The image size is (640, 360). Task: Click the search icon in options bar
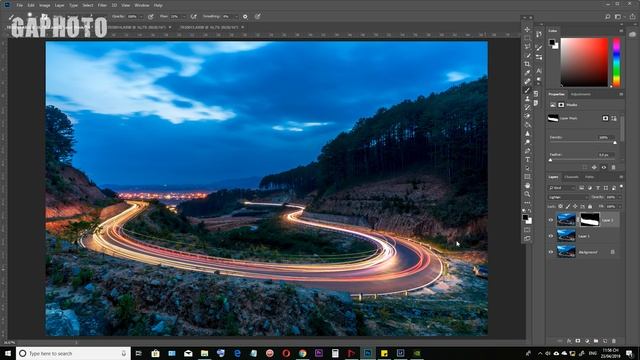[x=607, y=16]
